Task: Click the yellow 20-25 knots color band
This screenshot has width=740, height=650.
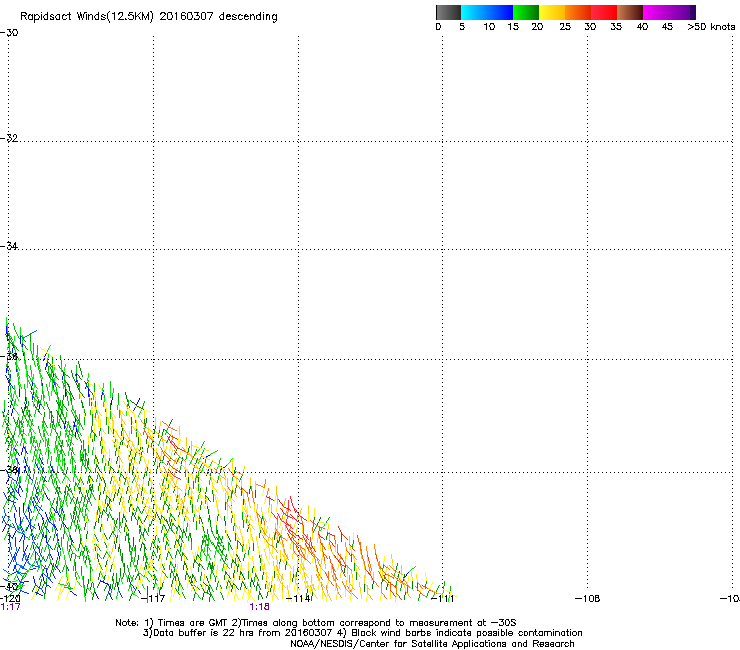Action: point(552,12)
